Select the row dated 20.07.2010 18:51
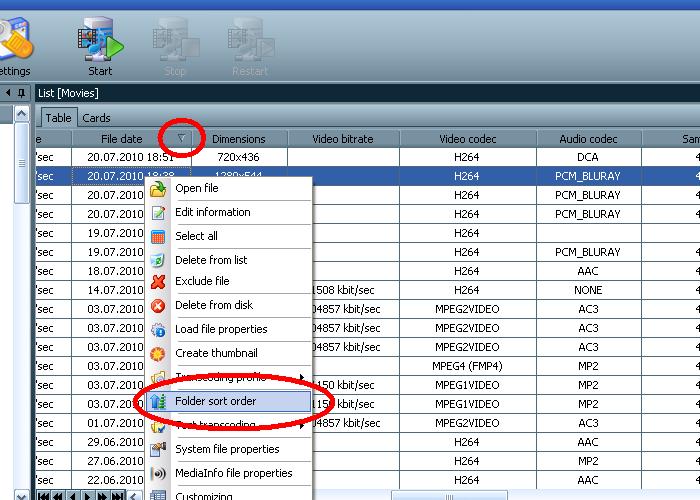 (129, 157)
